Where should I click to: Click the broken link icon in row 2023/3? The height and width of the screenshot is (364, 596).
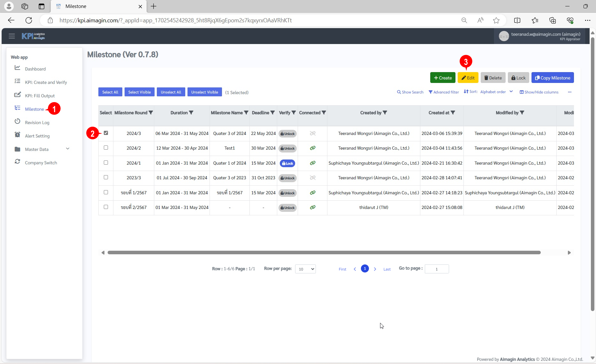(313, 178)
